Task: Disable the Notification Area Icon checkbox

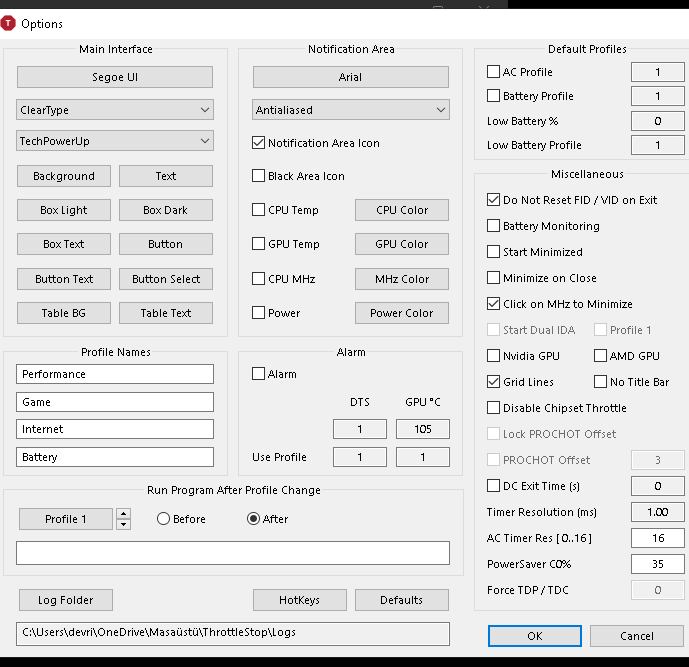Action: [x=258, y=143]
